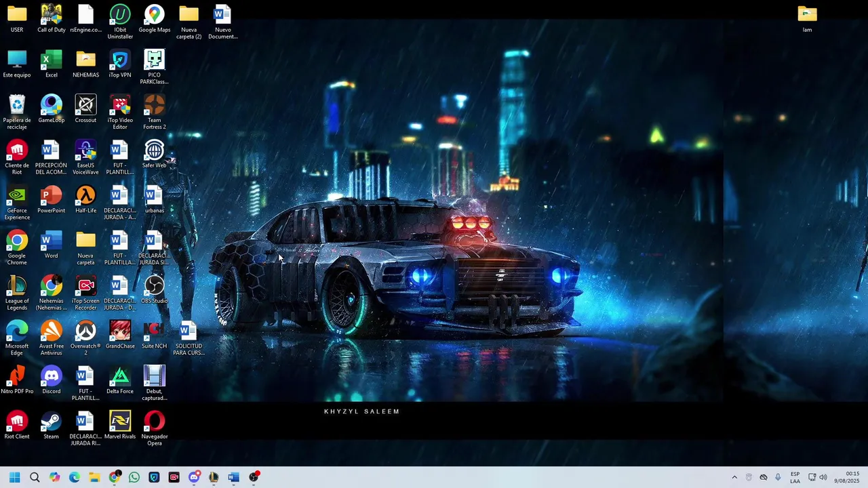868x488 pixels.
Task: Launch Call of Duty desktop shortcut
Action: (x=52, y=19)
